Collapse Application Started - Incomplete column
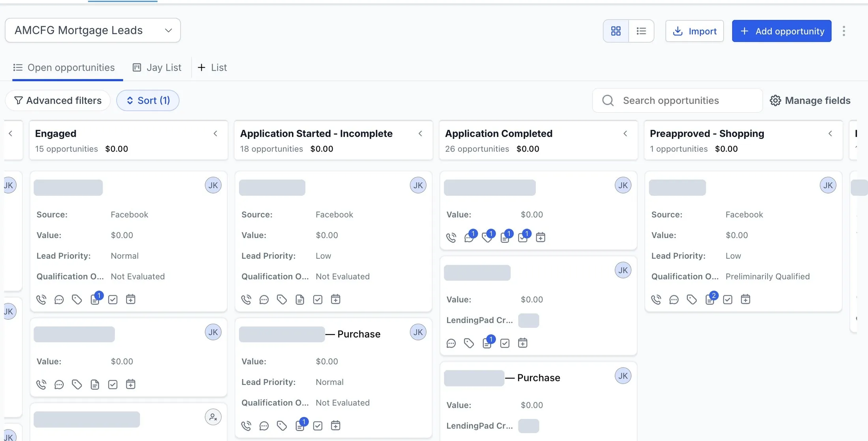 (420, 133)
